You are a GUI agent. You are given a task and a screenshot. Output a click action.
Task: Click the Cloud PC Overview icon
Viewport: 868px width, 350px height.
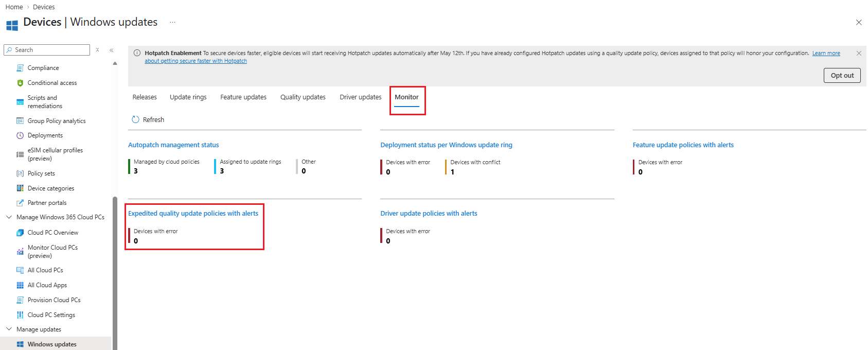pos(20,233)
